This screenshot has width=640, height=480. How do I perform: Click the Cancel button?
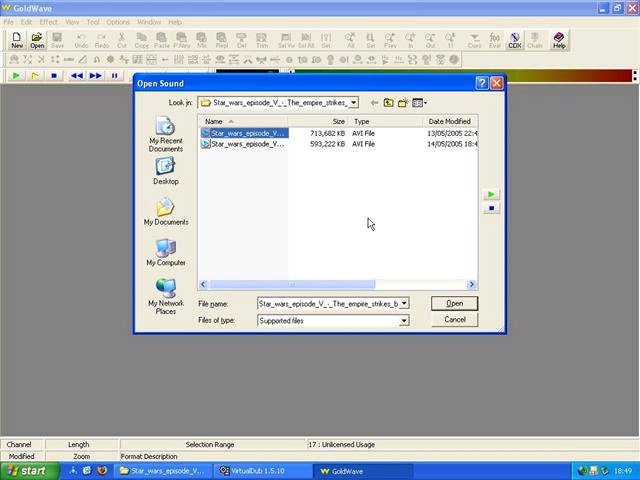[x=454, y=320]
